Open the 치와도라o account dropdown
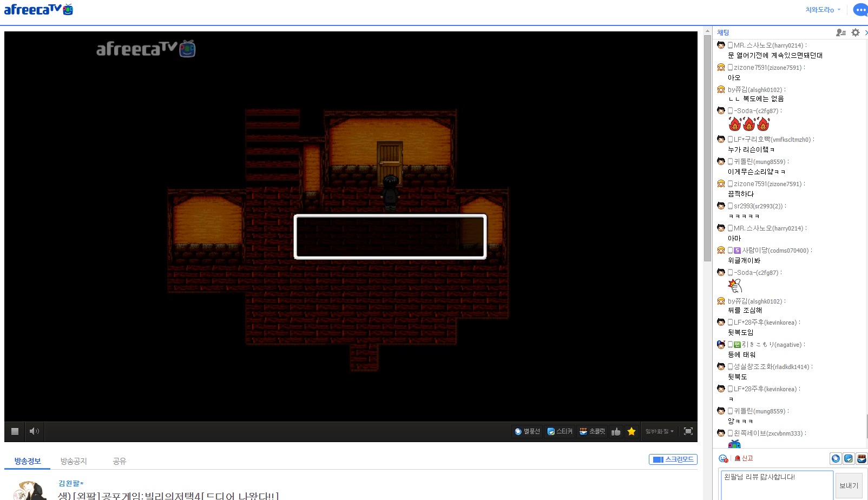This screenshot has height=500, width=868. coord(823,10)
